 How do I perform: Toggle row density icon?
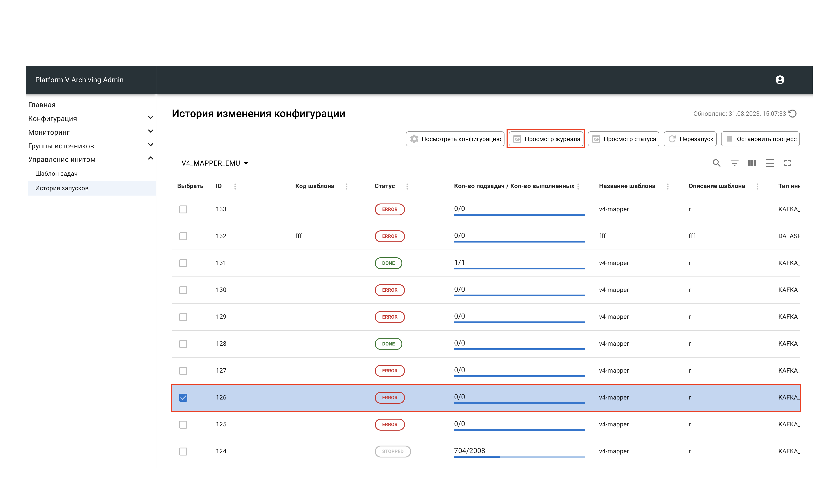tap(770, 163)
